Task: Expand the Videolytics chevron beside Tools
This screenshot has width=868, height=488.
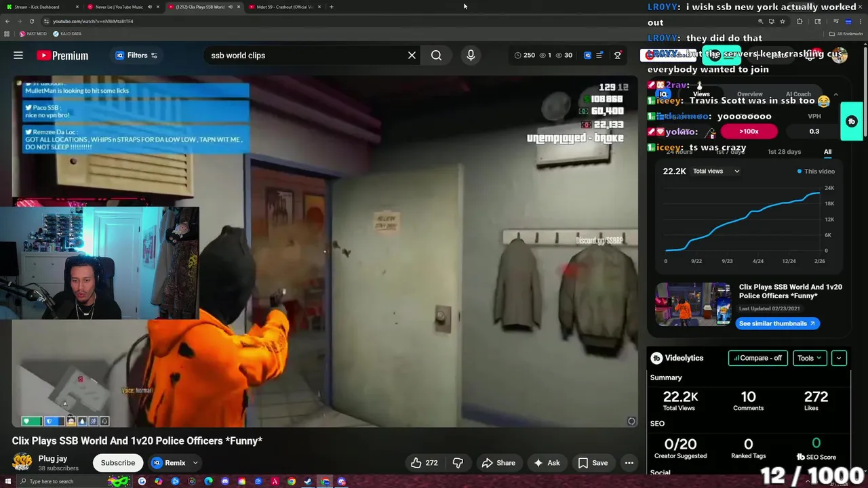Action: tap(839, 358)
